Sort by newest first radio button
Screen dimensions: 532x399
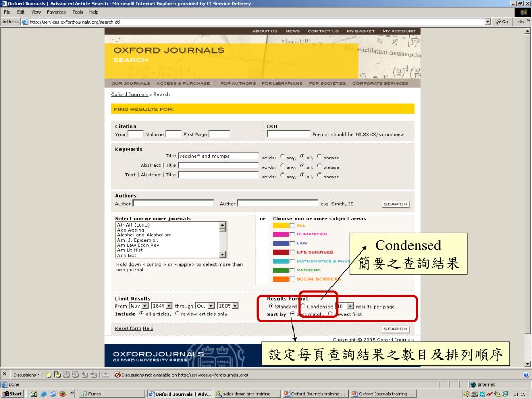[x=330, y=314]
